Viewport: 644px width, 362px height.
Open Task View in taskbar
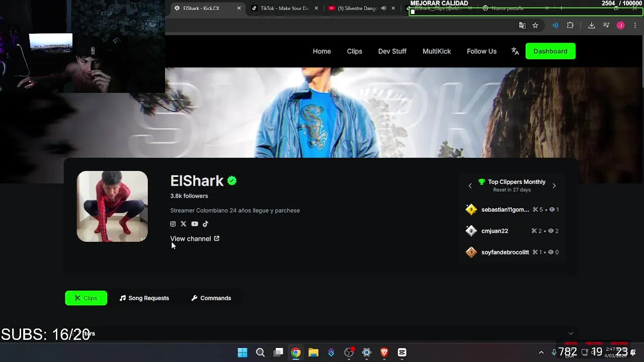(278, 352)
